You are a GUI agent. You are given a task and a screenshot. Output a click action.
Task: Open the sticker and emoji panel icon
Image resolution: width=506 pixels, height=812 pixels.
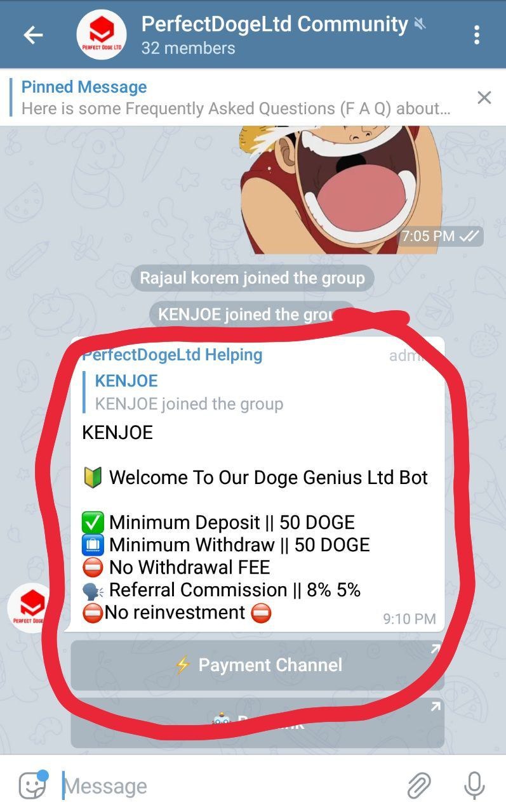click(x=33, y=785)
